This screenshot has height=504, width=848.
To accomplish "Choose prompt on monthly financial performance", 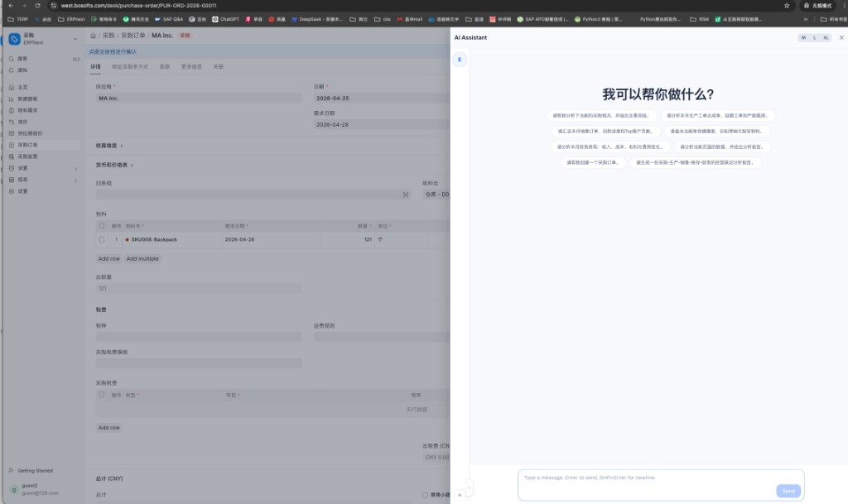I will [610, 147].
